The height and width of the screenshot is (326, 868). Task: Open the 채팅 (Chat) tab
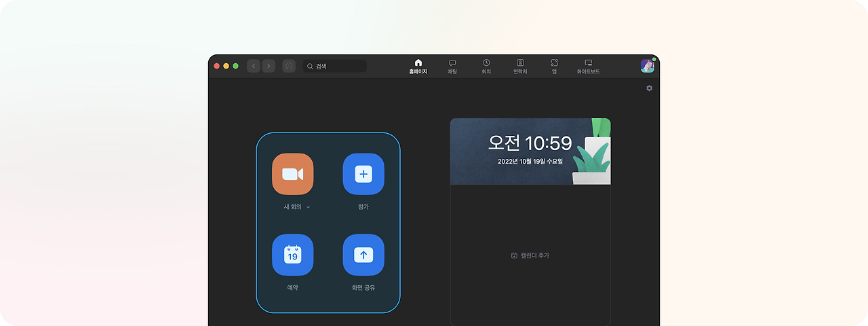pos(452,67)
